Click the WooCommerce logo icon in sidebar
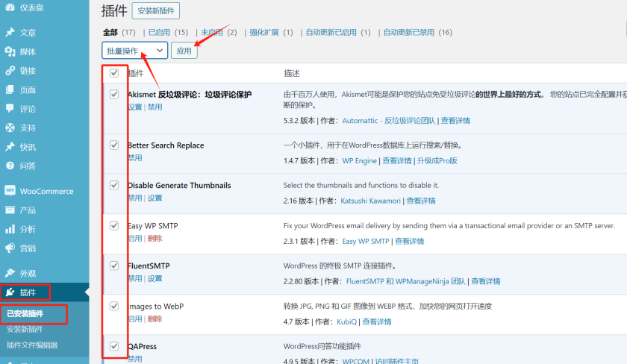This screenshot has width=627, height=364. (10, 191)
